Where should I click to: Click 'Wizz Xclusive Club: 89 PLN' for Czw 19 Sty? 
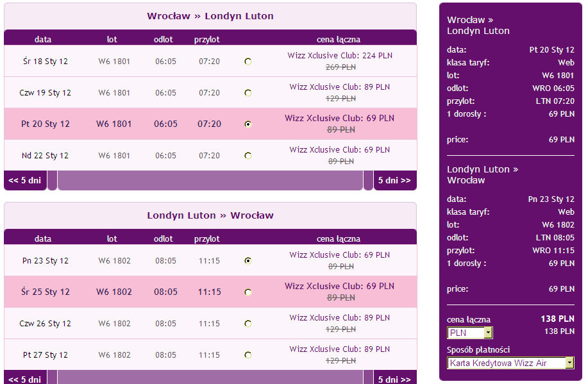click(x=340, y=87)
